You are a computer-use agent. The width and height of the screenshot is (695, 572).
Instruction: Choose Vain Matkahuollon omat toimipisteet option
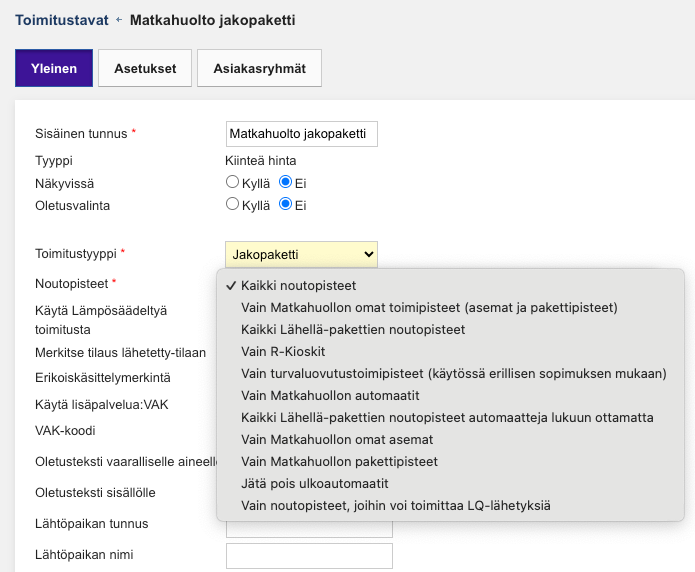tap(450, 308)
